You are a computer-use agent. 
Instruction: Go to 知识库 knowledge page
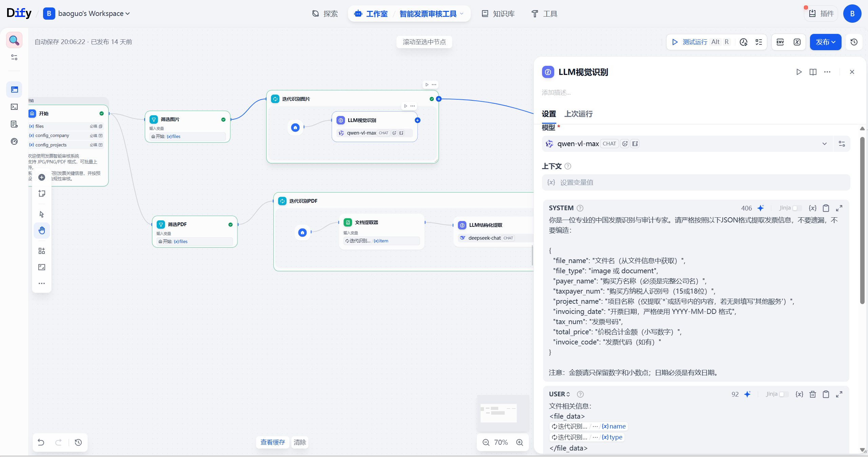coord(498,14)
